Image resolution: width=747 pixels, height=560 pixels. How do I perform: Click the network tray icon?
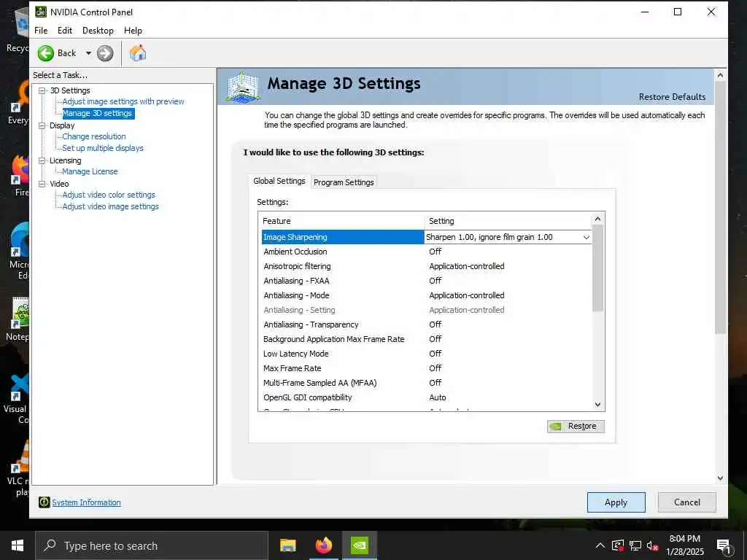pos(635,545)
